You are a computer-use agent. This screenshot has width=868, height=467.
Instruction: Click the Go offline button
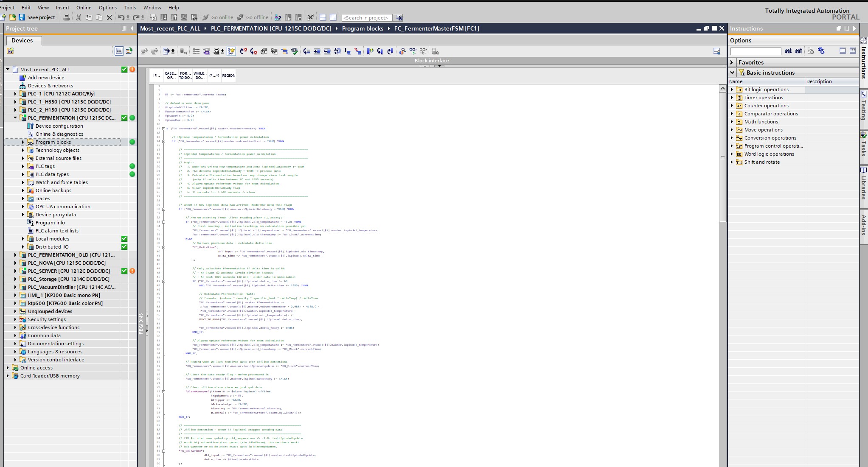click(x=253, y=17)
